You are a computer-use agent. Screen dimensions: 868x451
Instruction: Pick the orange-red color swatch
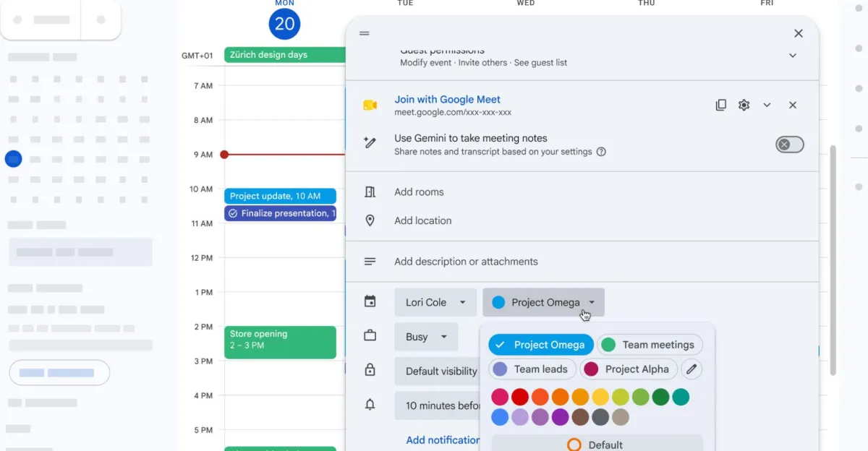point(540,397)
